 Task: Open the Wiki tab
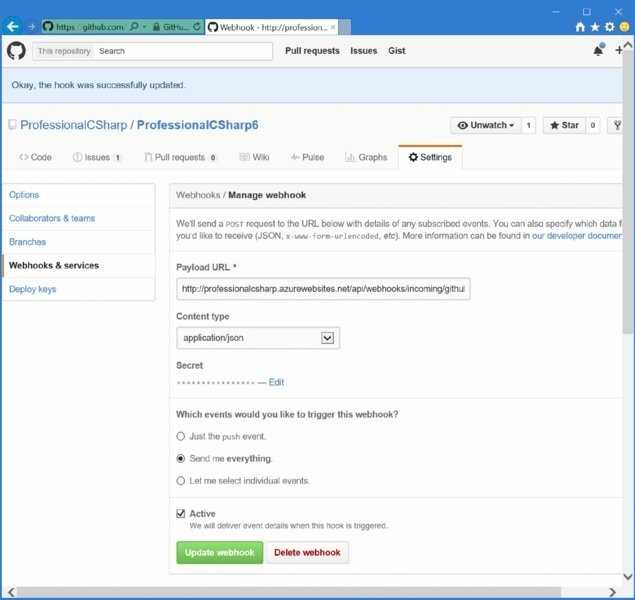coord(254,157)
